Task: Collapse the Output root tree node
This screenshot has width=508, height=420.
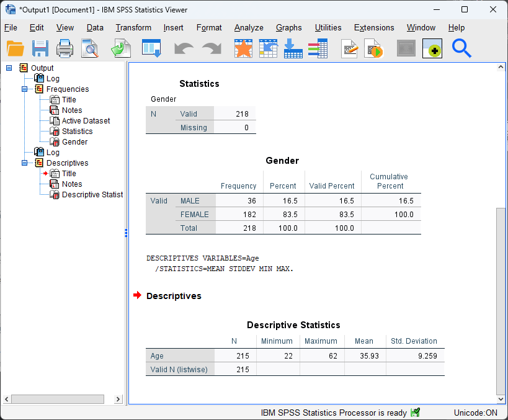Action: pos(9,68)
